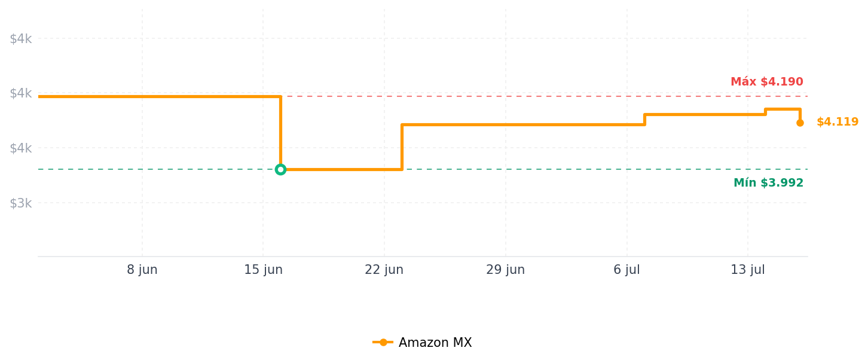
Task: Click the Máx $4.190 label
Action: (x=767, y=82)
